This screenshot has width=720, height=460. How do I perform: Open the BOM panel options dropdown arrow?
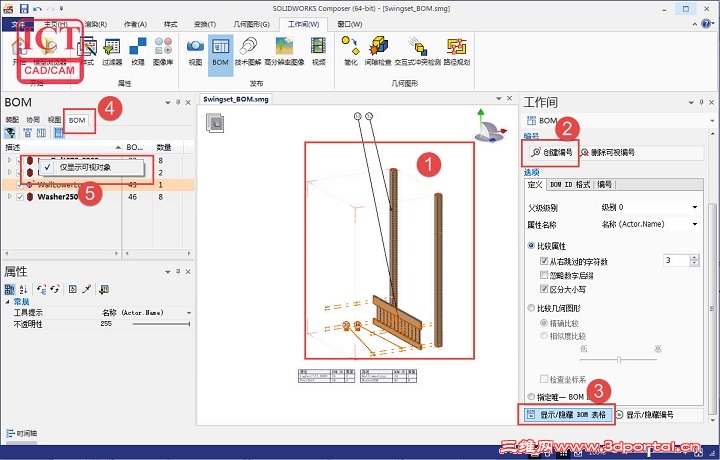pyautogui.click(x=168, y=103)
